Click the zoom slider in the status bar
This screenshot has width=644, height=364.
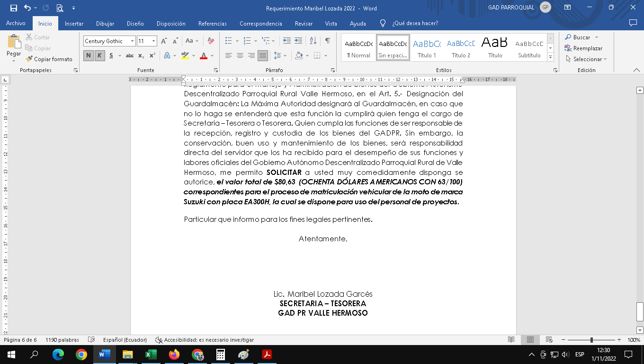pyautogui.click(x=591, y=340)
